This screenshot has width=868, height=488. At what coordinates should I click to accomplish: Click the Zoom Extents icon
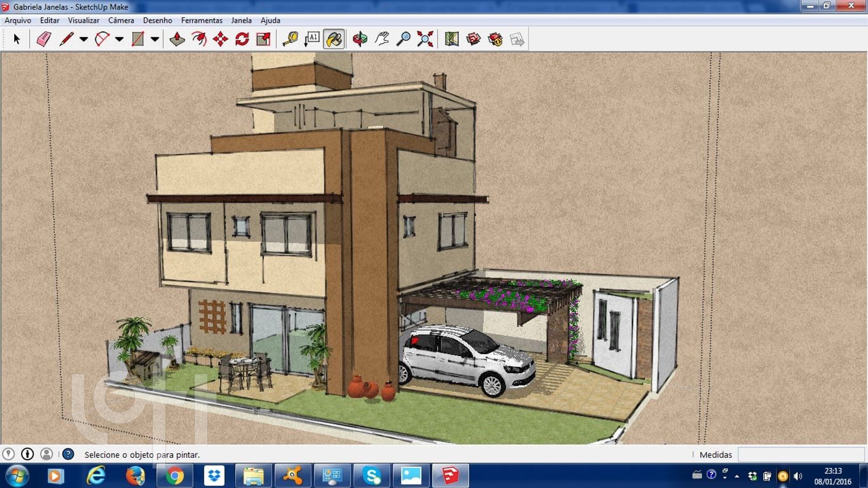click(425, 39)
